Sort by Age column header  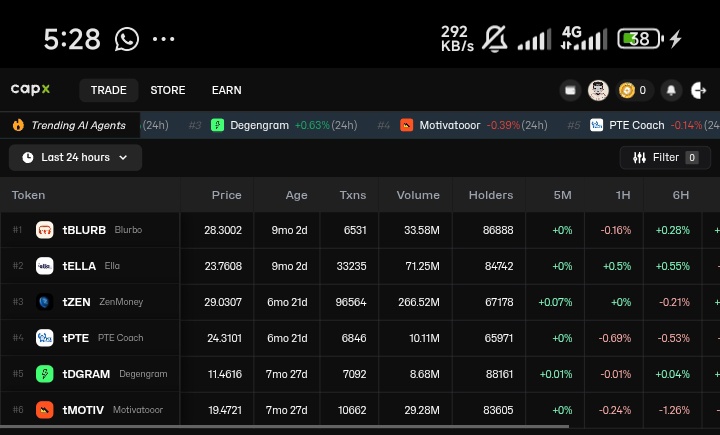click(x=297, y=195)
